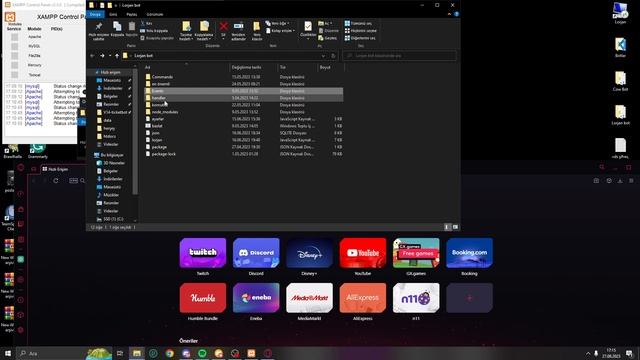Click the navigation pane vertical scrollbar

point(135,131)
